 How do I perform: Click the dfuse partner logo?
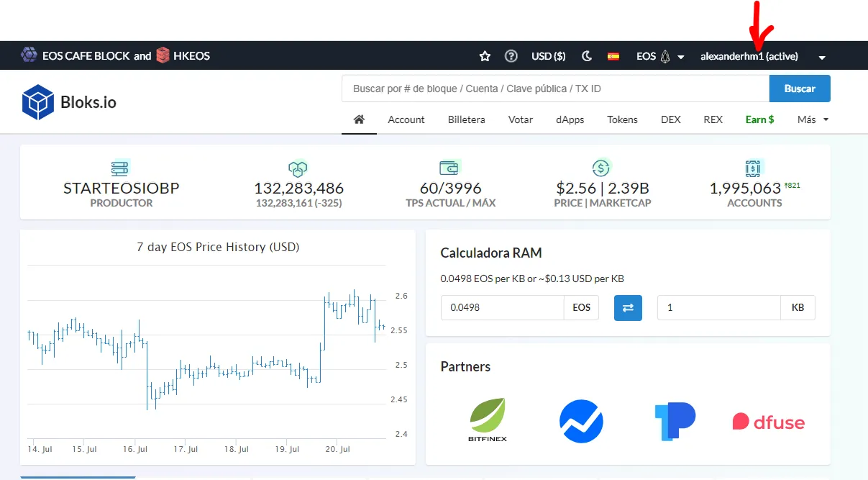pyautogui.click(x=769, y=421)
